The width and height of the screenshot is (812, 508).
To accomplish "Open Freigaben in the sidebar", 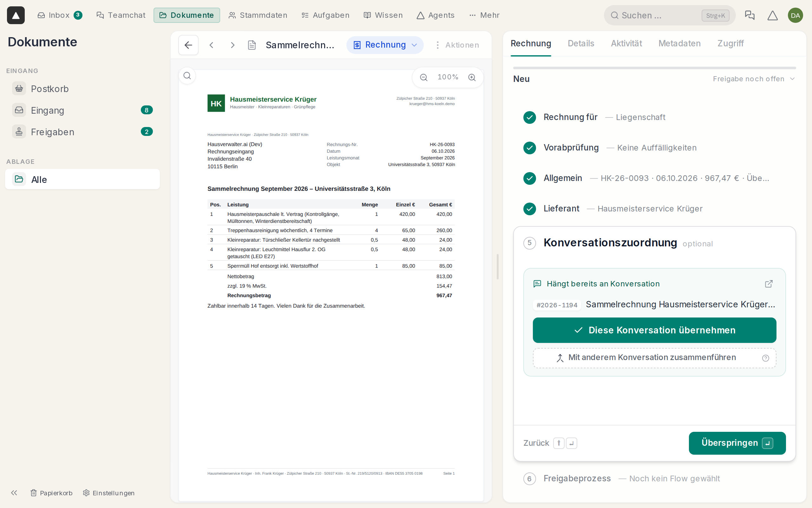I will click(82, 132).
